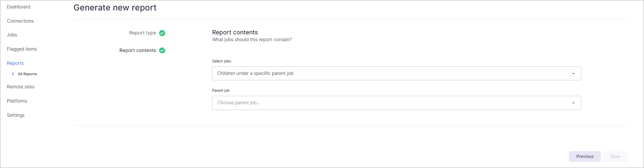Open Flagged items in the sidebar
Screen dimensions: 644x168
22,49
